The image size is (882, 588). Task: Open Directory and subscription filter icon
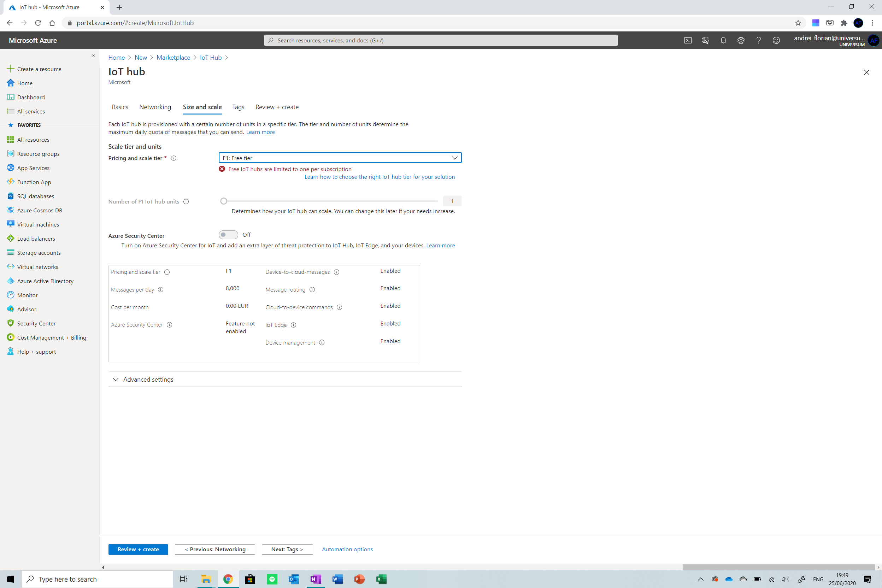(x=705, y=41)
